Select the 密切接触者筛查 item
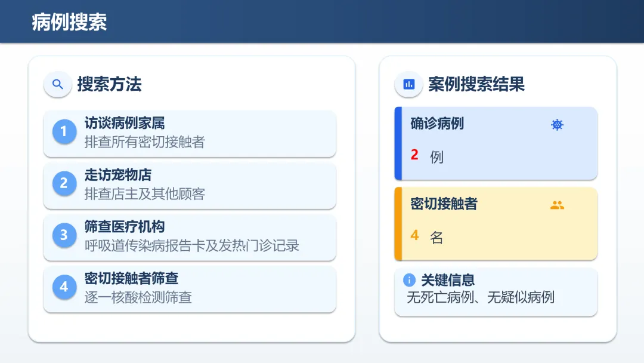This screenshot has height=363, width=644. point(190,288)
